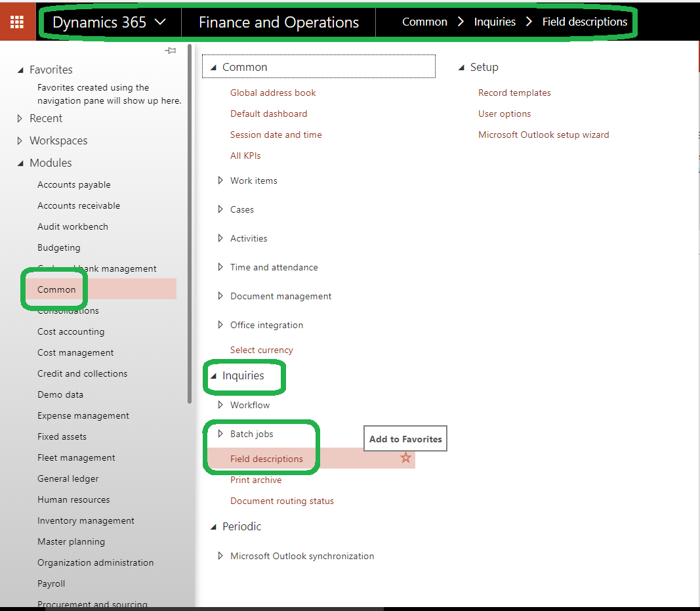This screenshot has width=700, height=611.
Task: Open Document routing status
Action: tap(282, 501)
